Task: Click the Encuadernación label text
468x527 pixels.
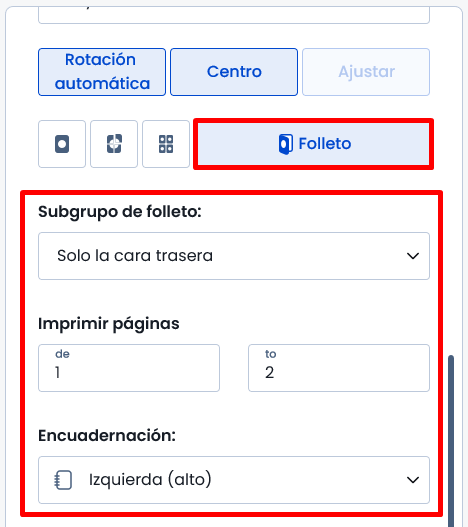Action: pyautogui.click(x=107, y=436)
